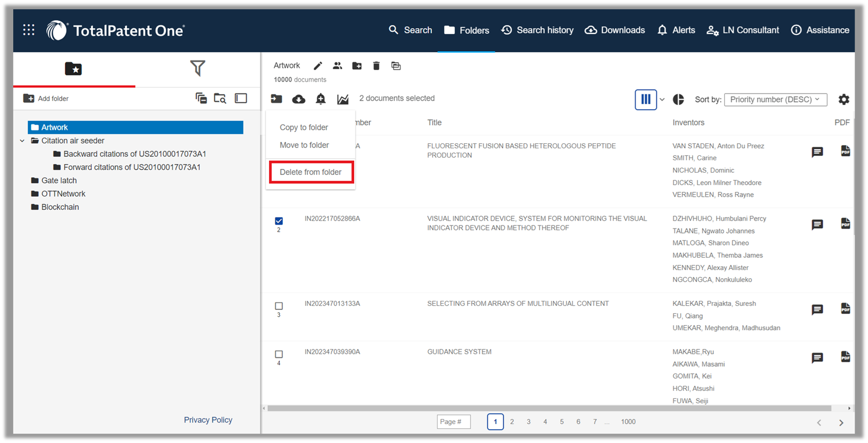Click the Page # input field

[x=454, y=422]
